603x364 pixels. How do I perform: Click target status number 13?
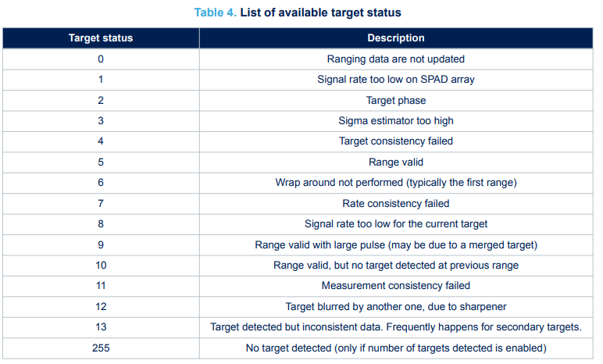click(101, 327)
